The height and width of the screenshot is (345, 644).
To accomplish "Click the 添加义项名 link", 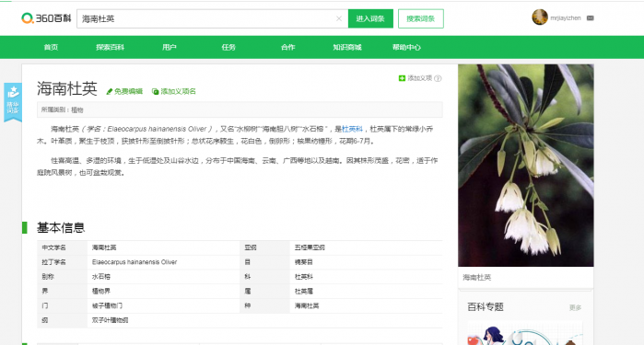I will pos(178,91).
